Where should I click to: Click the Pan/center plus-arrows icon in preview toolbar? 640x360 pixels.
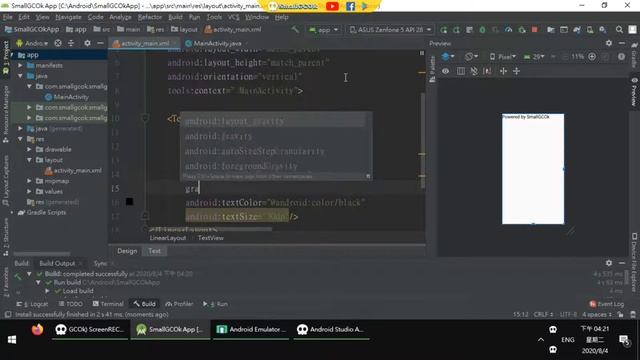(x=516, y=71)
